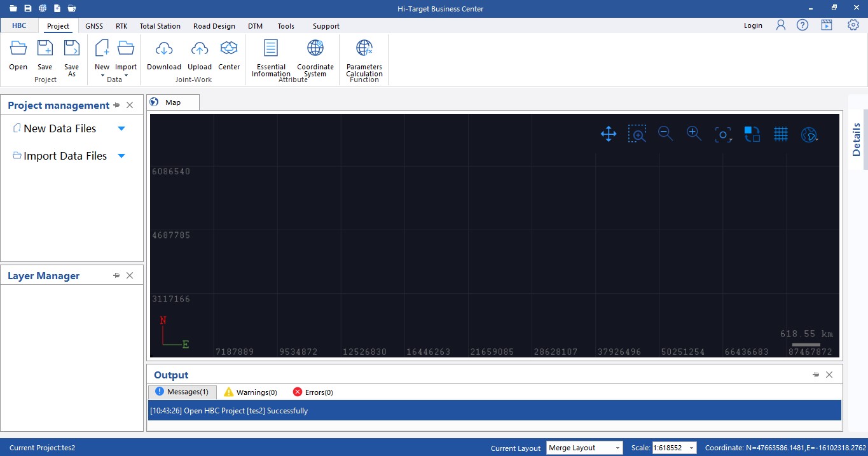868x456 pixels.
Task: Open the Total Station tab
Action: point(160,26)
